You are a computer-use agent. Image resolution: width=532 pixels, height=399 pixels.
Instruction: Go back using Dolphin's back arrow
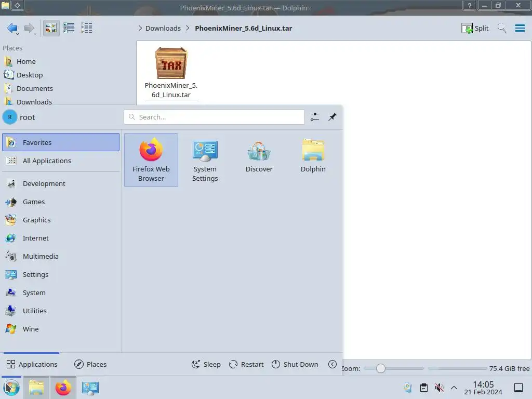click(x=12, y=28)
